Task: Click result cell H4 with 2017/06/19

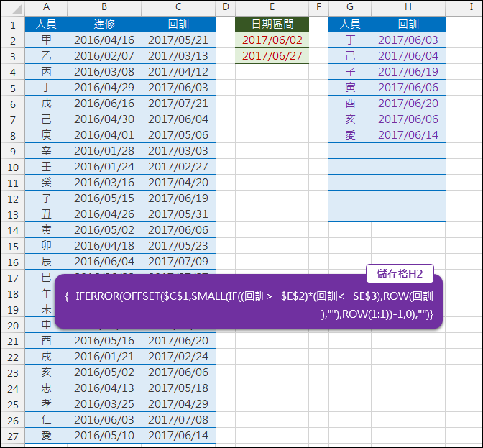Action: (408, 72)
